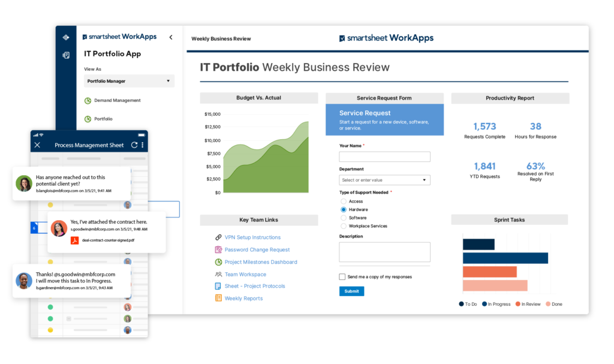Open the Team Workspace link
614x364 pixels.
point(245,274)
